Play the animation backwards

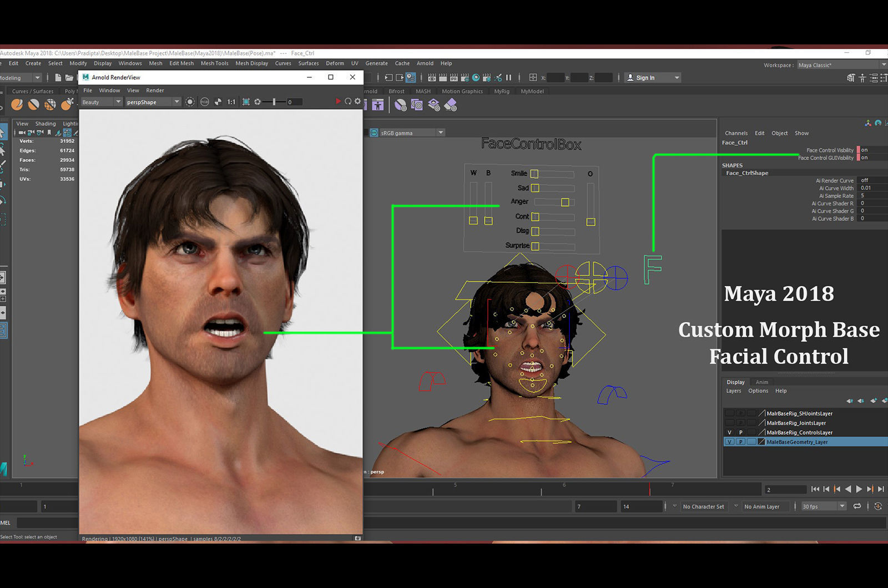click(x=848, y=489)
